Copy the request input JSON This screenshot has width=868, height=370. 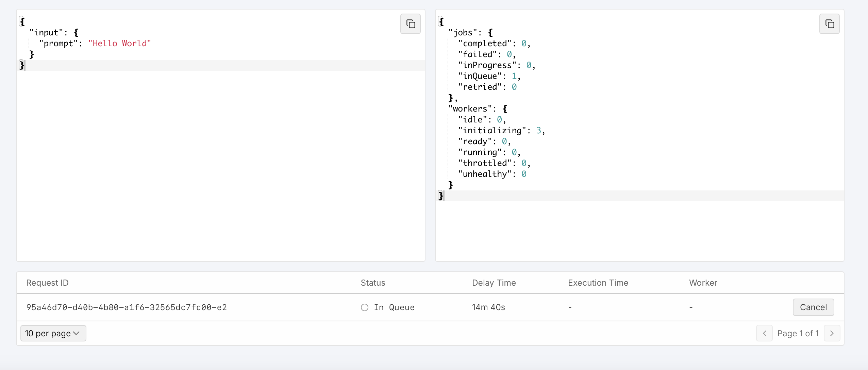(x=410, y=24)
